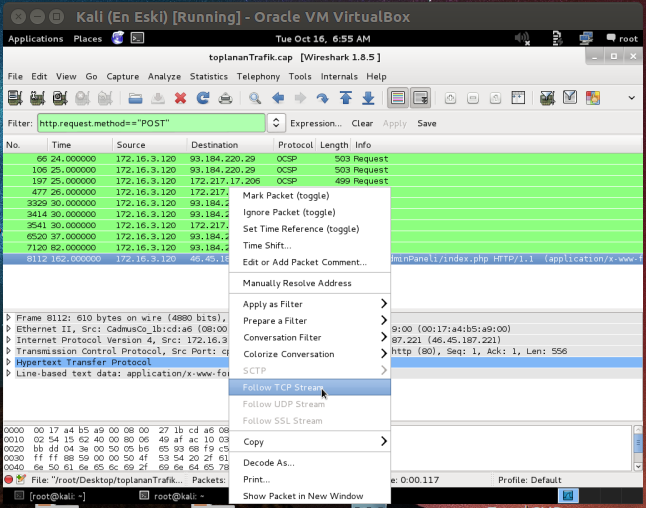Screen dimensions: 646x508
Task: Sort packets by the Protocol column
Action: 295,145
